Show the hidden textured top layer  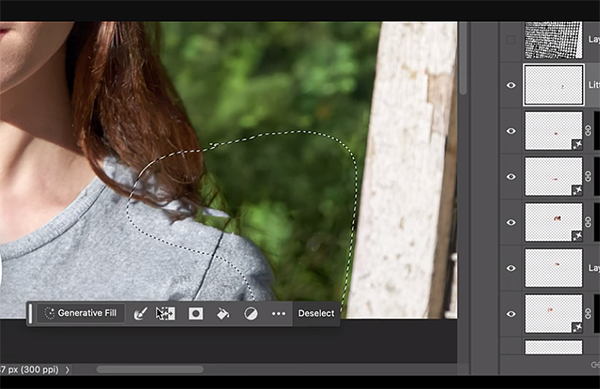pos(510,39)
